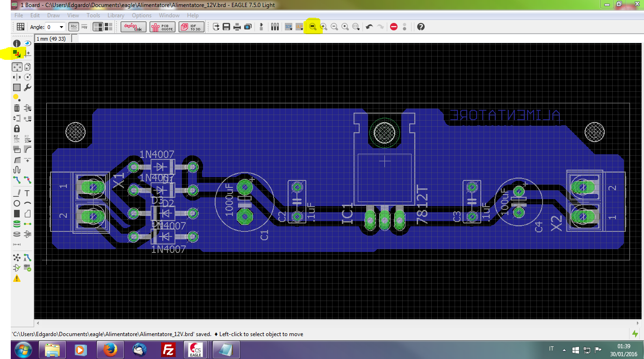Toggle single-layout view mode button
The image size is (644, 359).
pos(97,27)
